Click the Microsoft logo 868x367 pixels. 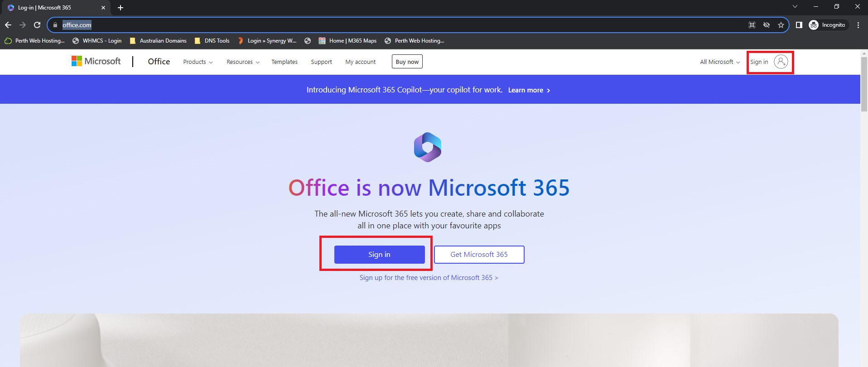(x=96, y=61)
